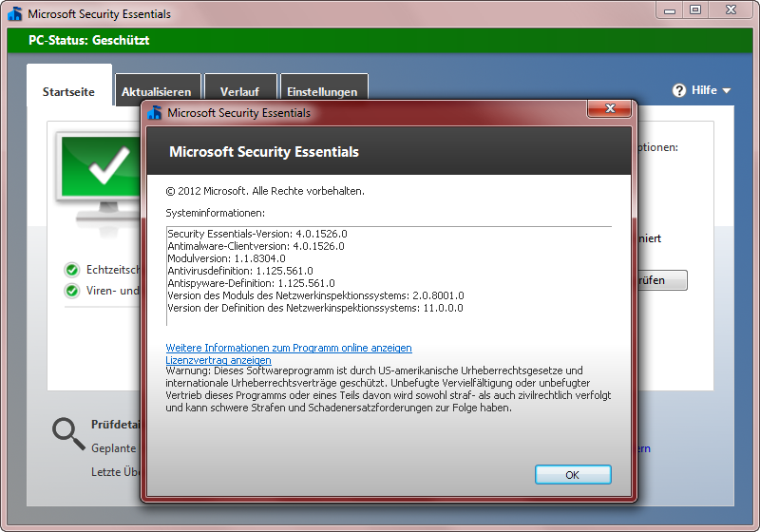
Task: Click the 'Letzte Üb' text in main window
Action: 115,472
